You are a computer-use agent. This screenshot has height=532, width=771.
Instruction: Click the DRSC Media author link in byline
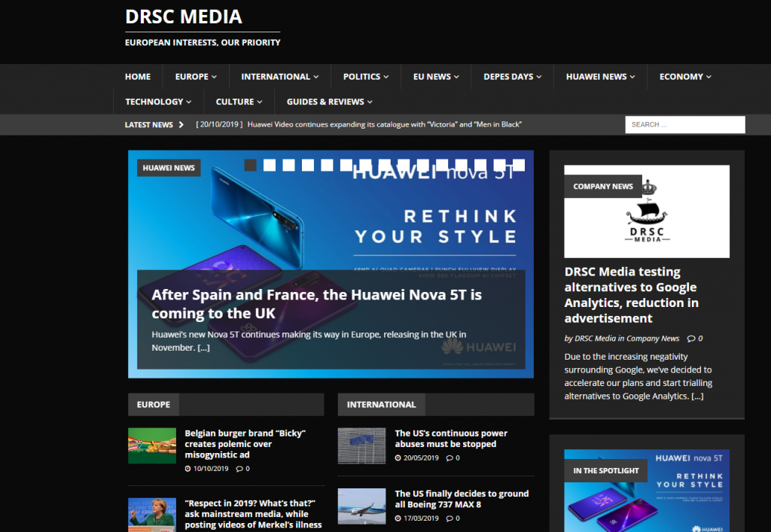[595, 339]
